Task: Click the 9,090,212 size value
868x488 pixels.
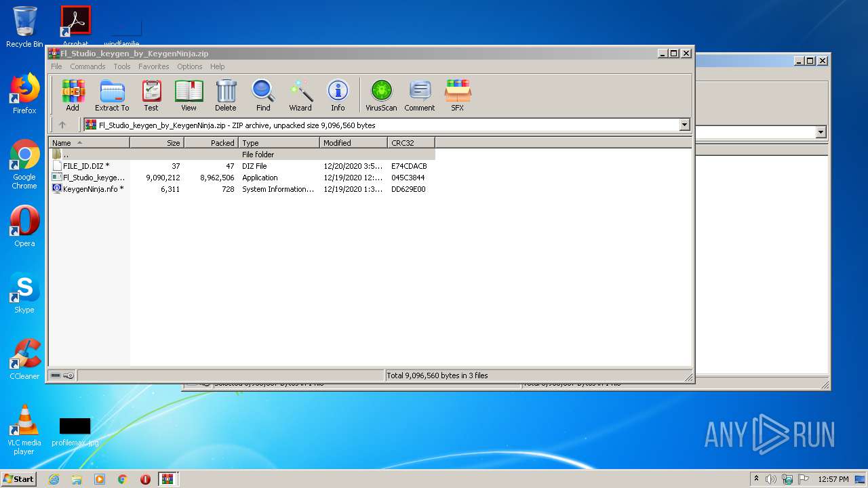Action: coord(163,178)
